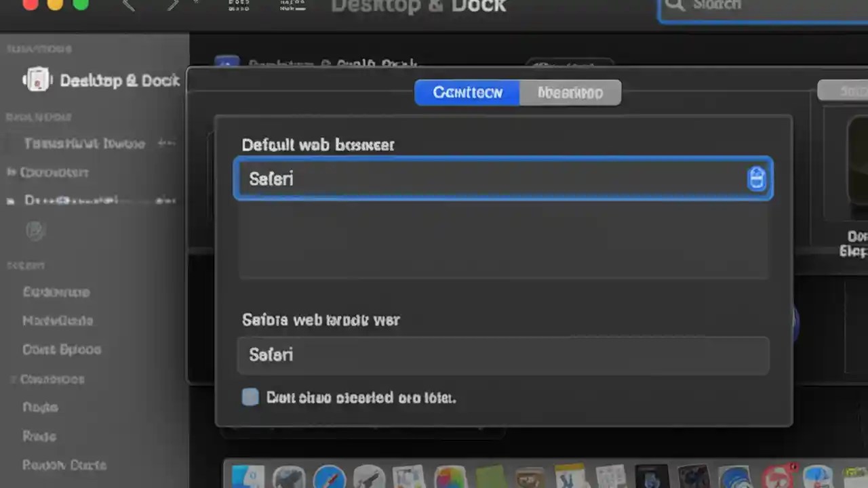Select the Desktop & Dock sidebar icon
The height and width of the screenshot is (488, 868).
37,80
